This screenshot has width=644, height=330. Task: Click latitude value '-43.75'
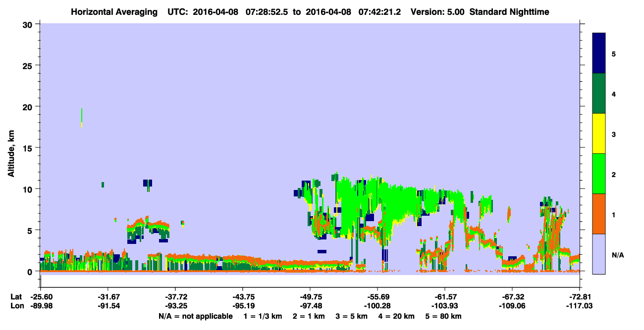click(x=243, y=297)
